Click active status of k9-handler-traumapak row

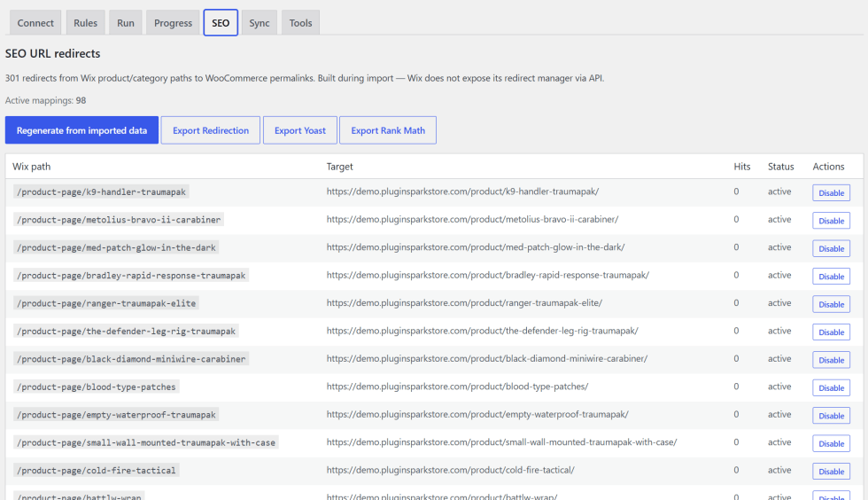click(779, 191)
